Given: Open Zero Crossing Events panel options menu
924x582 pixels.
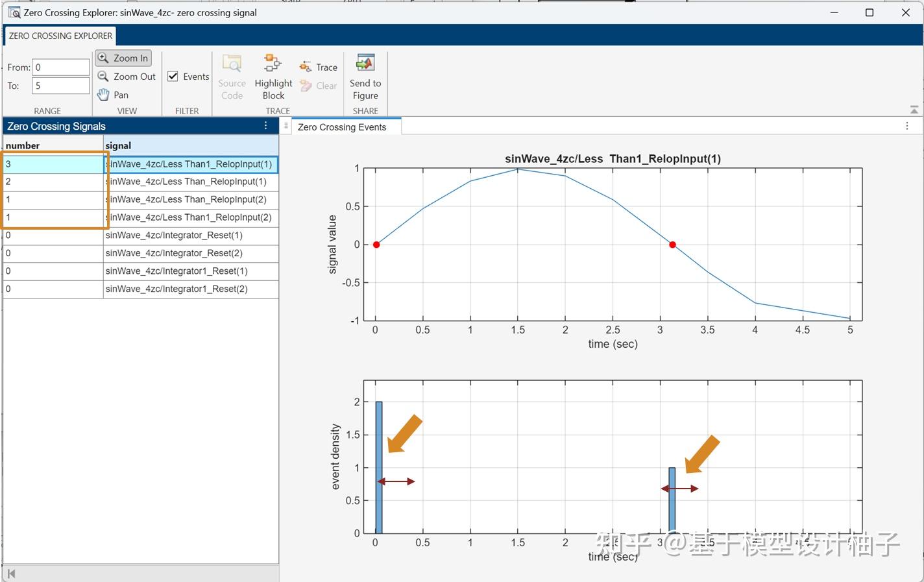Looking at the screenshot, I should pos(906,126).
